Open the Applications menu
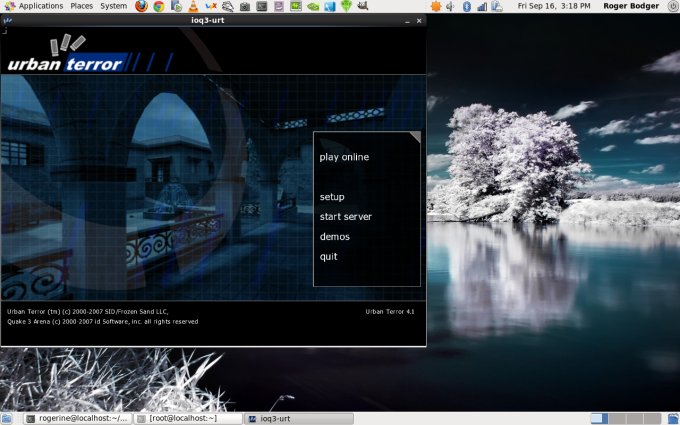Image resolution: width=680 pixels, height=425 pixels. click(x=40, y=6)
